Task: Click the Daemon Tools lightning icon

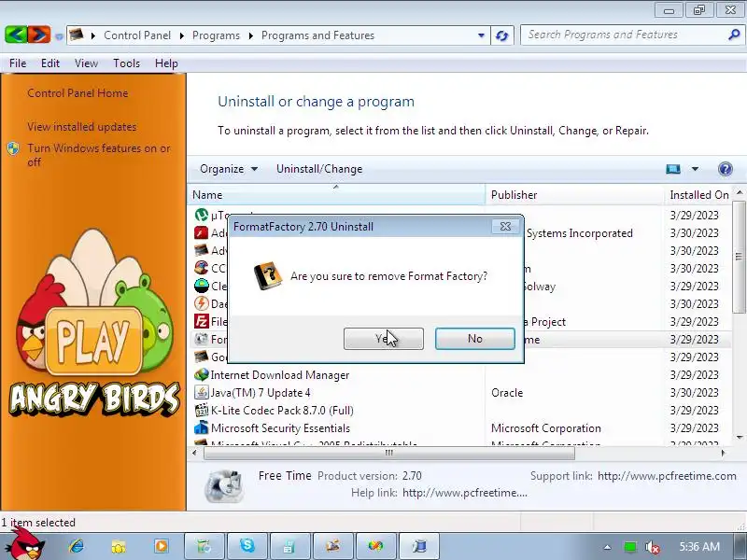Action: point(202,303)
